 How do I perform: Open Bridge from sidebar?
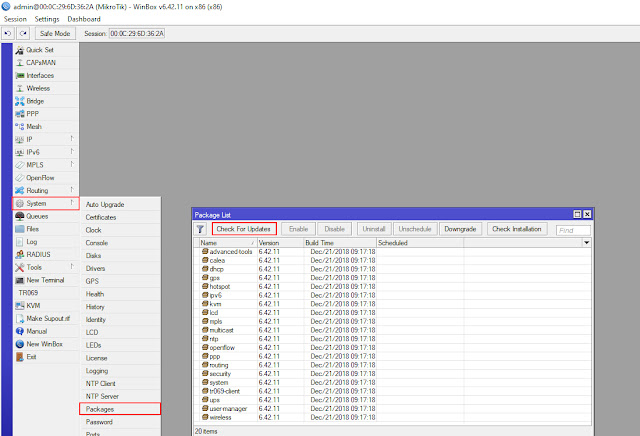click(46, 101)
